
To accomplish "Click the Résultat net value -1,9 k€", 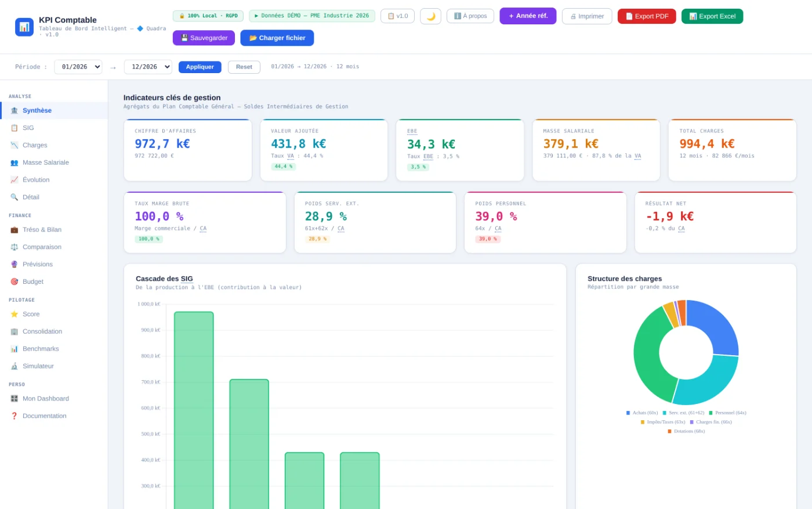I will (670, 216).
